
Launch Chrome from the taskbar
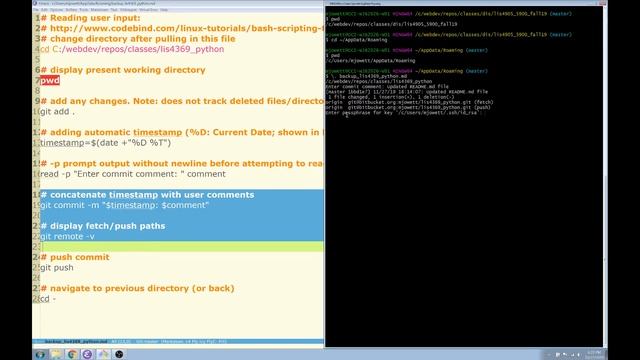tap(72, 354)
